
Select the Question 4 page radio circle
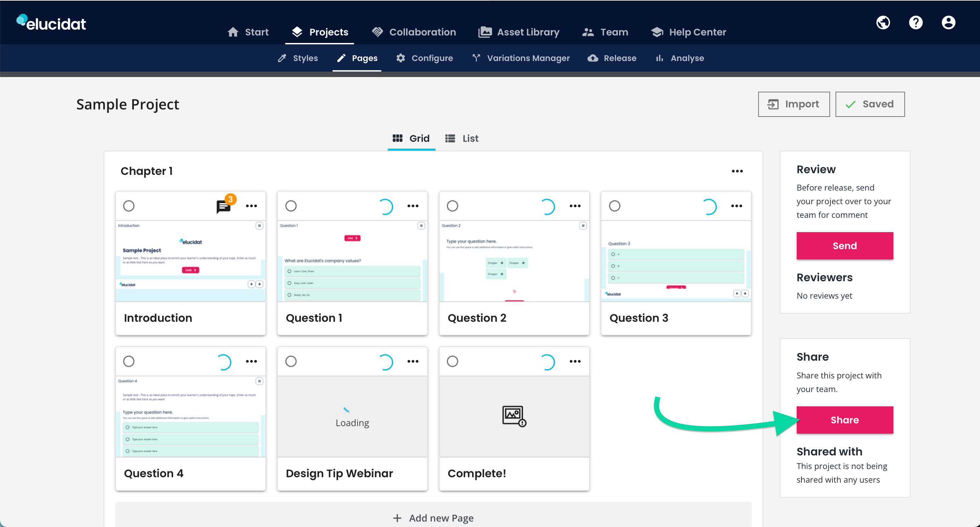128,361
